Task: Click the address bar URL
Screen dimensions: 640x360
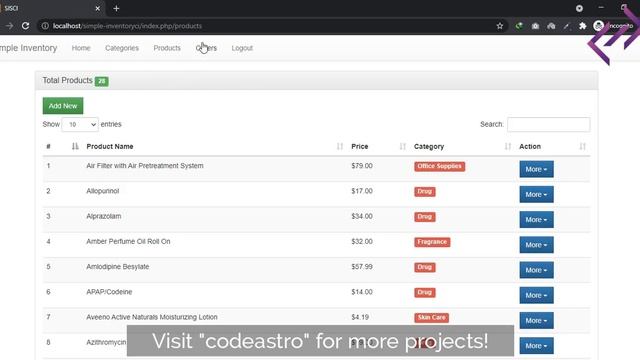Action: 127,26
